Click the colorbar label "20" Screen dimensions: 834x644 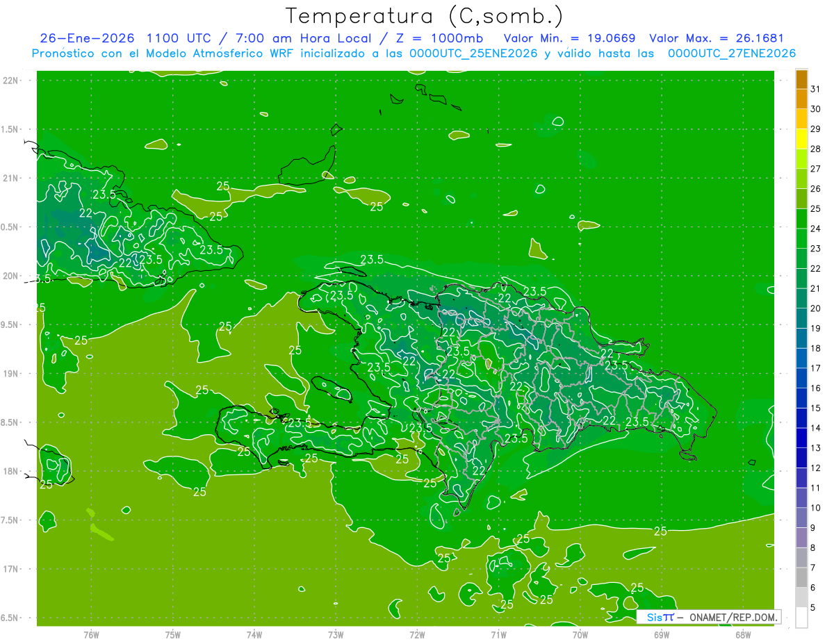click(x=815, y=308)
